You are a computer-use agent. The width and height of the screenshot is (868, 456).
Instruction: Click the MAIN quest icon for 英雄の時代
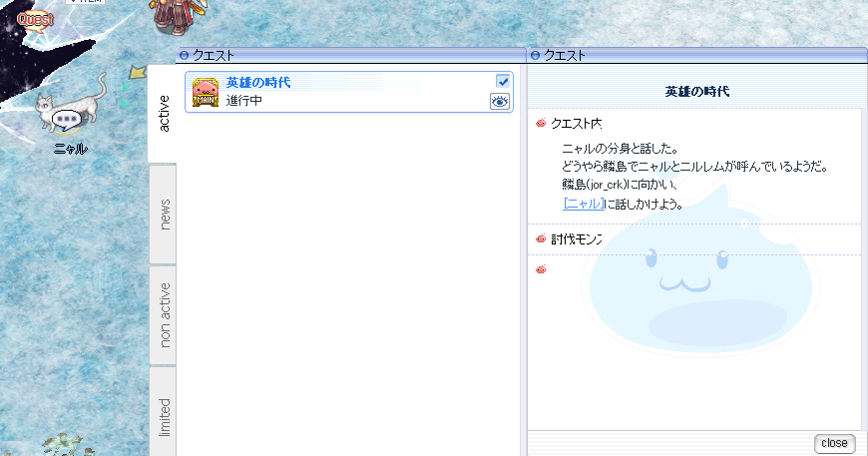(x=205, y=92)
